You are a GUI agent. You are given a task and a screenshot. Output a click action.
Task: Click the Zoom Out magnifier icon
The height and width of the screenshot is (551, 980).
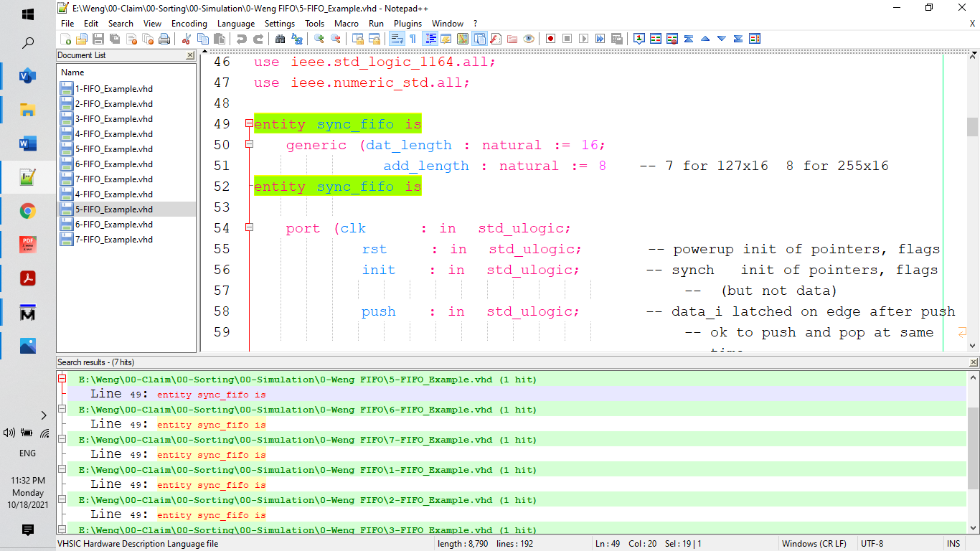click(x=335, y=39)
